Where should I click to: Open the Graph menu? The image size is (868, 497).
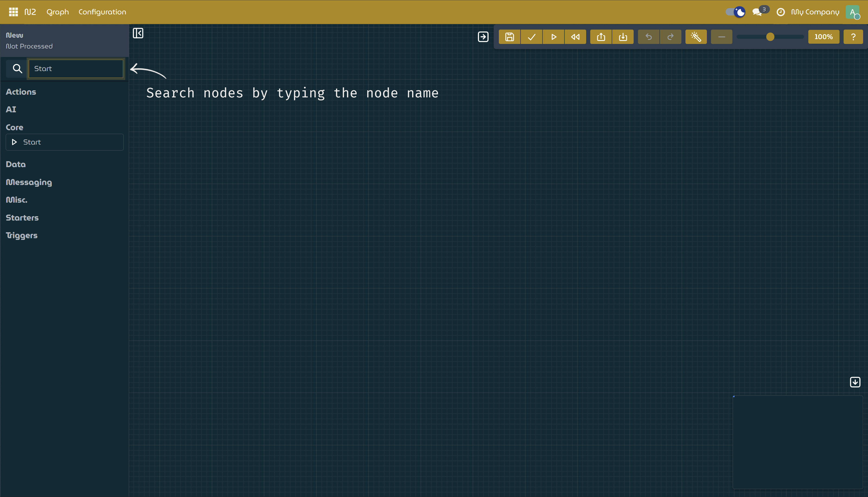[x=57, y=12]
